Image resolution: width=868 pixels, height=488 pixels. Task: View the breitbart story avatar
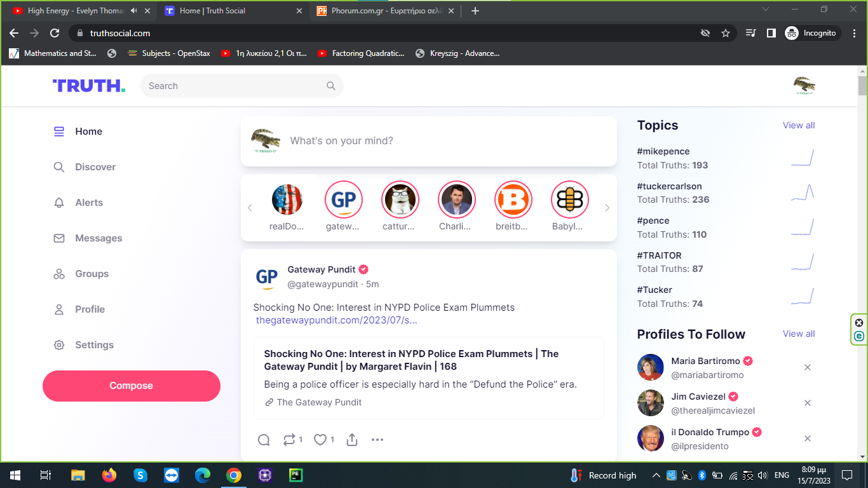[x=513, y=200]
